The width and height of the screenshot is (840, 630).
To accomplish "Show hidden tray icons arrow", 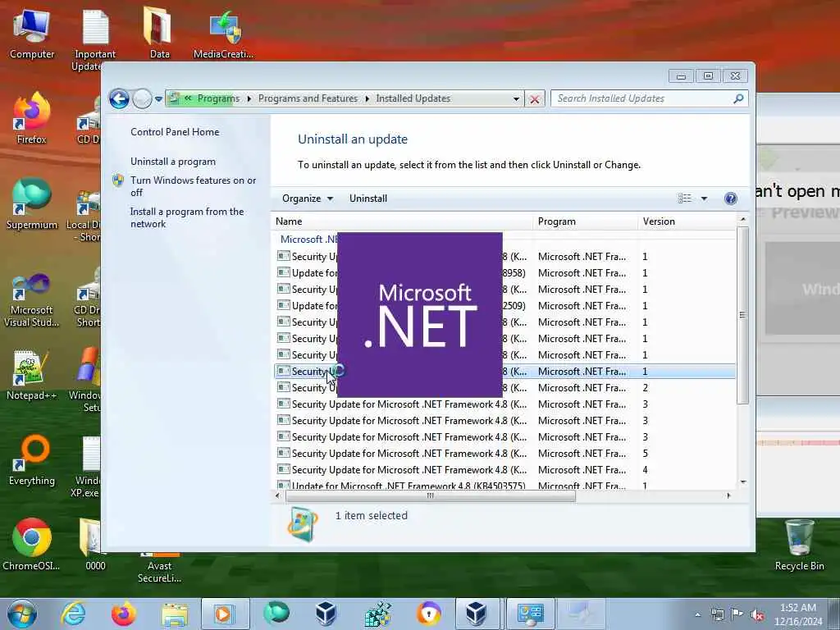I will point(697,614).
